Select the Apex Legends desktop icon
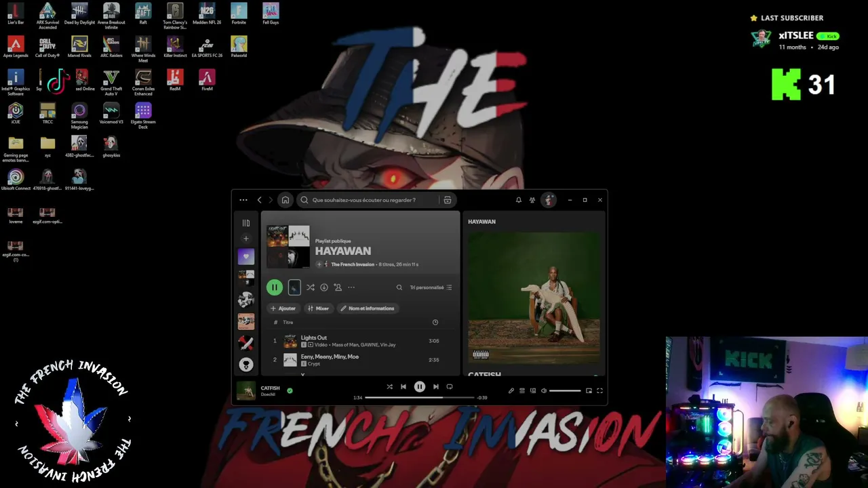The width and height of the screenshot is (868, 488). (16, 47)
